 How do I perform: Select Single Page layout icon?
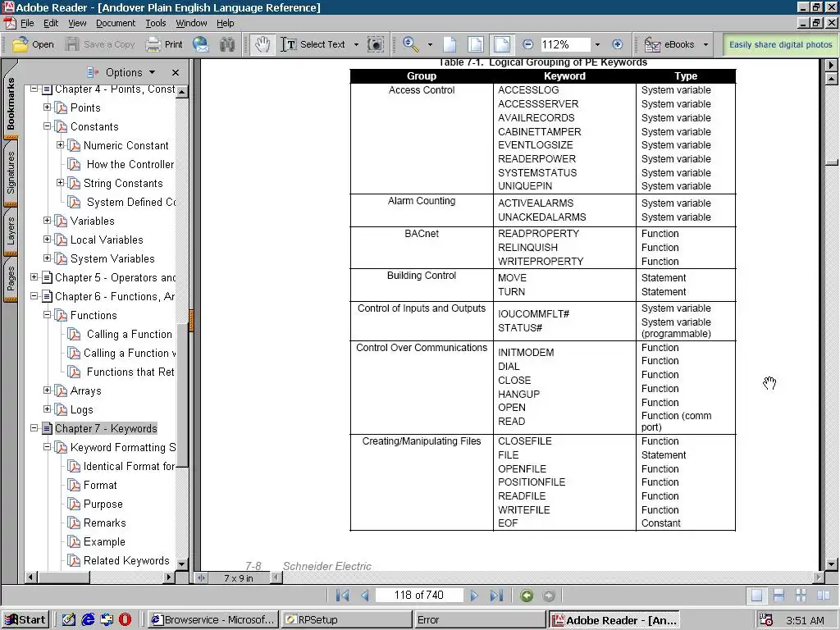[x=756, y=596]
